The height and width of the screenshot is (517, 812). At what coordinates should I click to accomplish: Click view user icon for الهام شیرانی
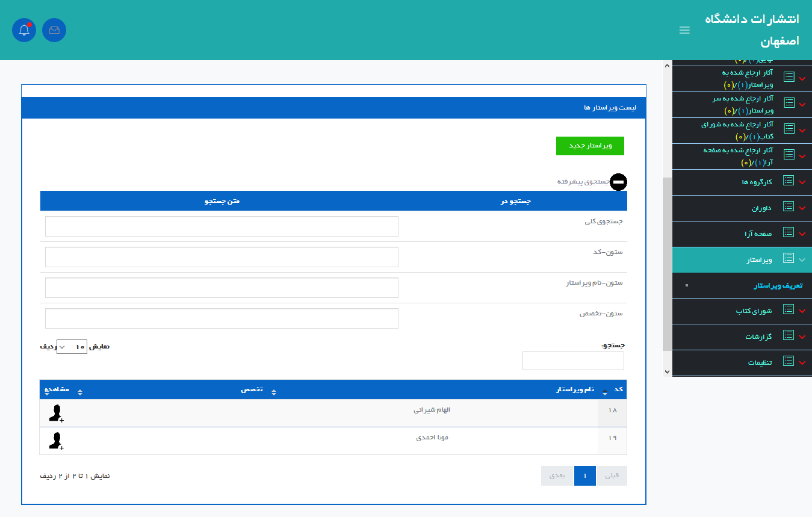[56, 413]
